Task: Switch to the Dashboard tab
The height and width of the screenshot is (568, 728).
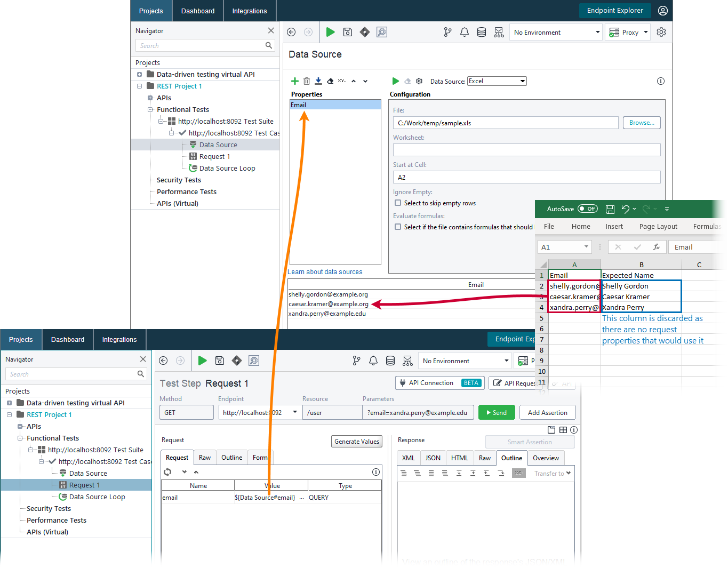Action: (x=197, y=11)
